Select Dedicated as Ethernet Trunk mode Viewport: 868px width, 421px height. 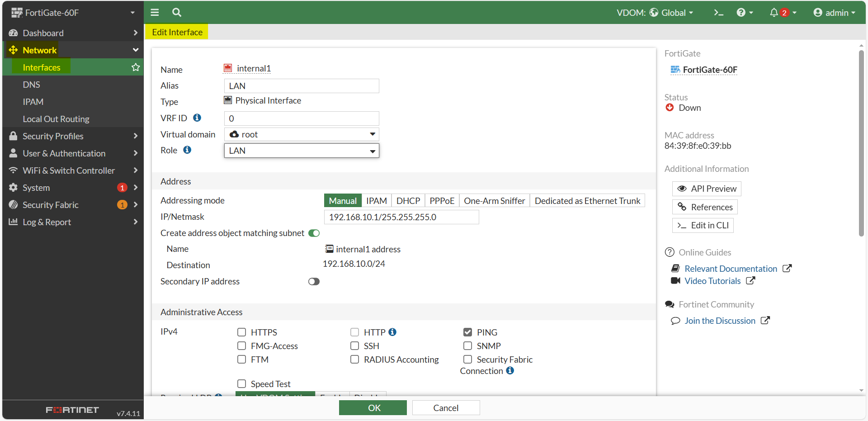[587, 201]
